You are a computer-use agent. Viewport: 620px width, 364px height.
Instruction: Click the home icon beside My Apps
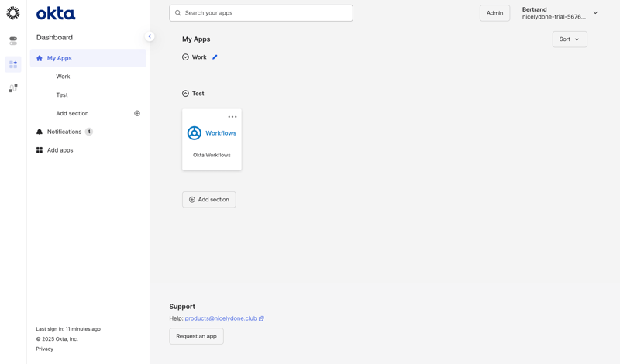[40, 58]
